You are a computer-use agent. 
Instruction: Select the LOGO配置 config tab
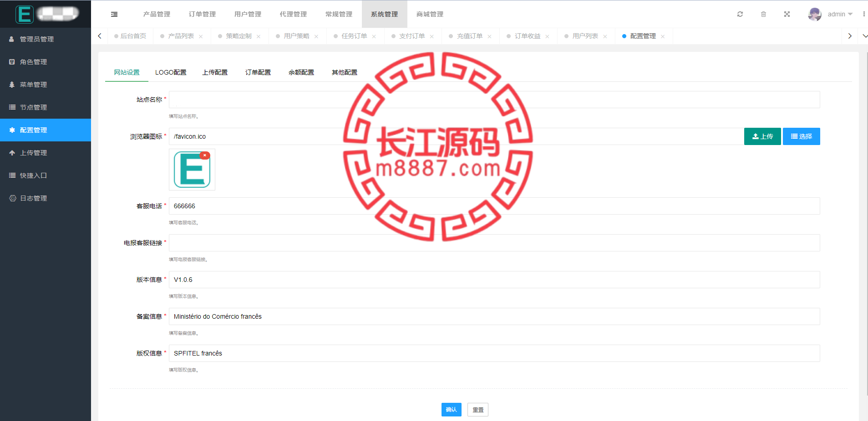171,72
